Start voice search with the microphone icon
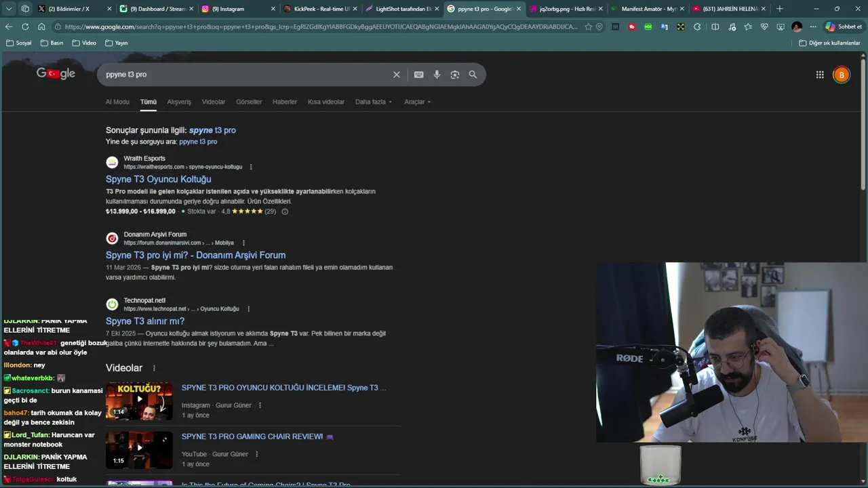 coord(437,75)
